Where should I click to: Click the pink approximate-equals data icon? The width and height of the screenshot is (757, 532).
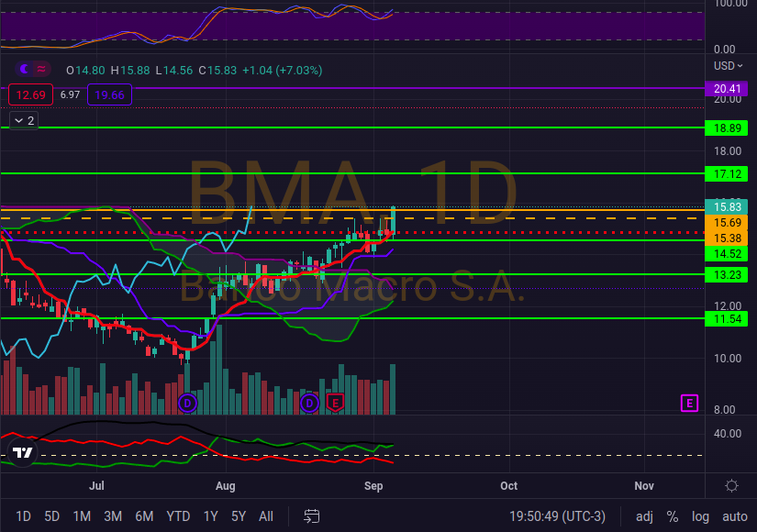[x=41, y=69]
